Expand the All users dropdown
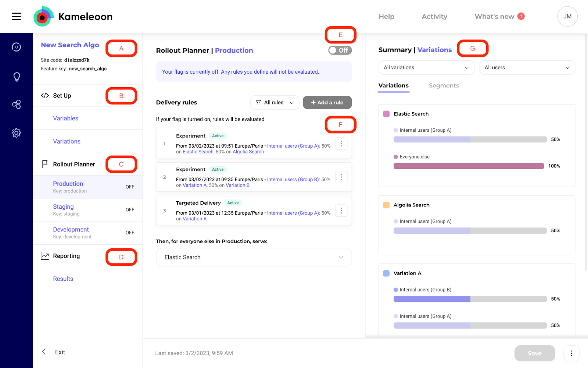The width and height of the screenshot is (588, 368). (x=527, y=68)
